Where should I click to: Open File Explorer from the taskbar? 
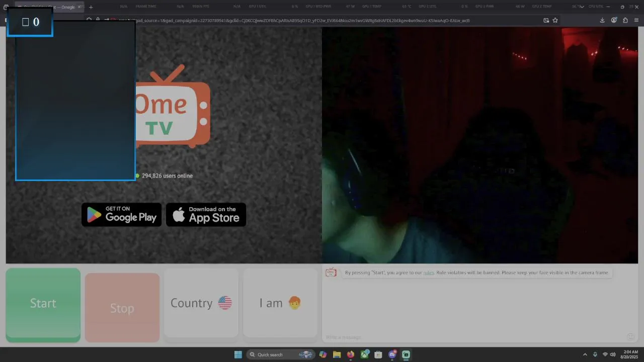(337, 354)
